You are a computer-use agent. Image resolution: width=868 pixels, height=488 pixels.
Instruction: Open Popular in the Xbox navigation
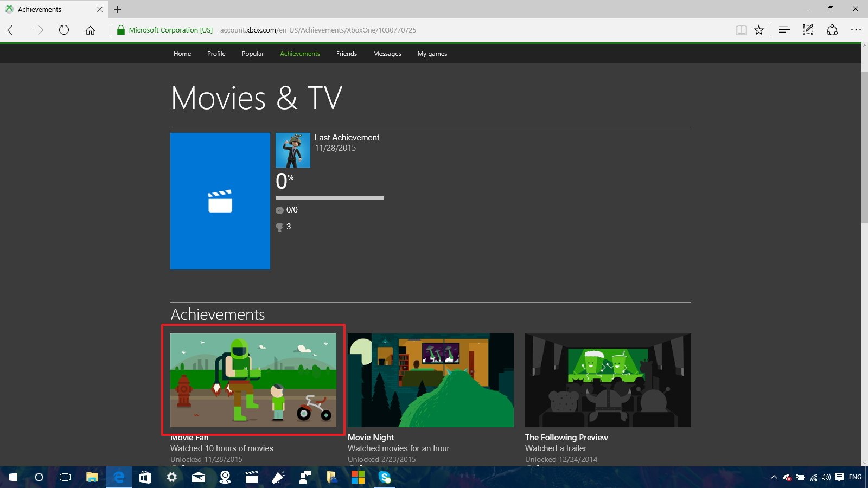tap(253, 54)
